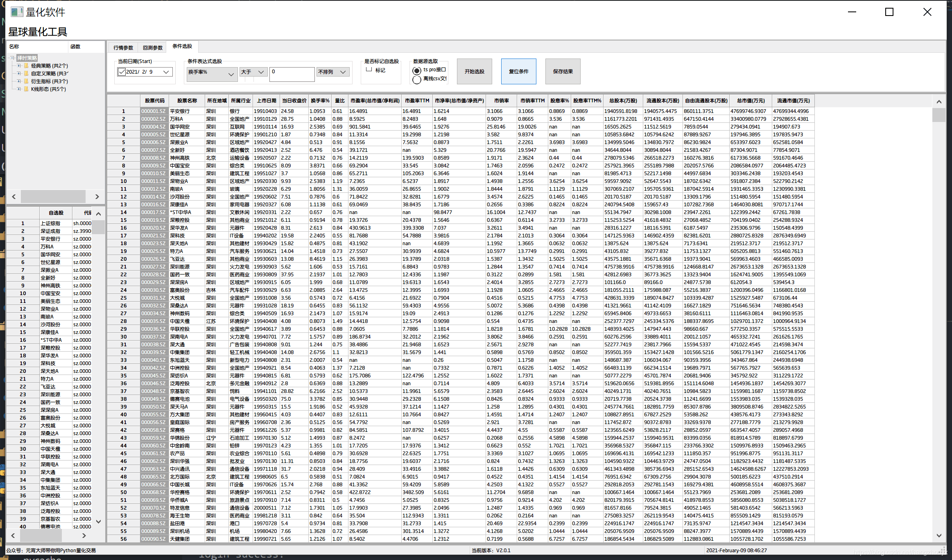The width and height of the screenshot is (952, 560).
Task: Click the 中兴通讯 name cell in table
Action: (186, 469)
